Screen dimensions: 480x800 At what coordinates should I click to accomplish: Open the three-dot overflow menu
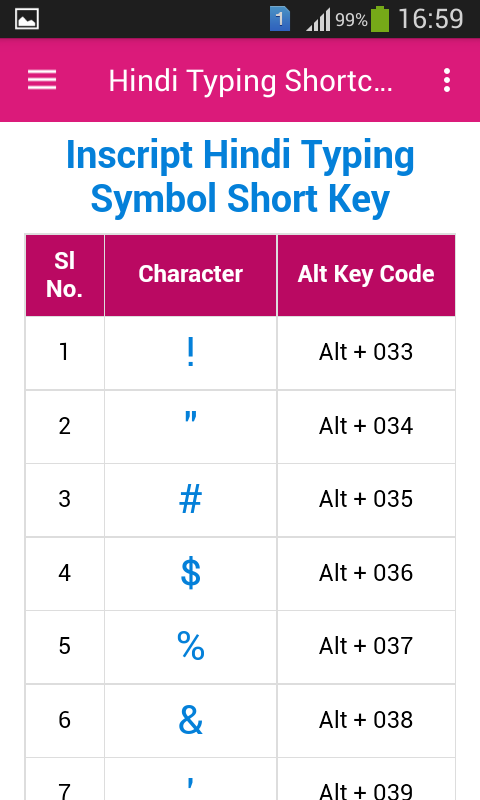(447, 80)
